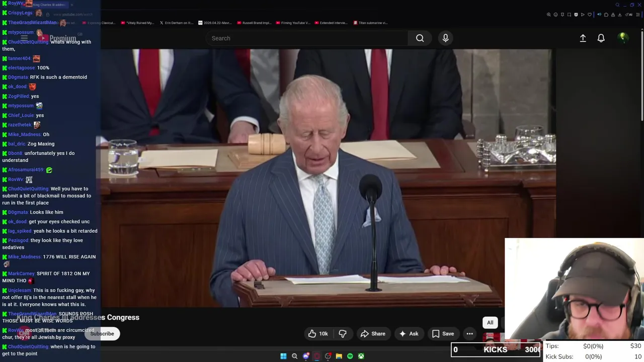Click the browser pin toolbar icon
This screenshot has height=362, width=644.
[562, 15]
